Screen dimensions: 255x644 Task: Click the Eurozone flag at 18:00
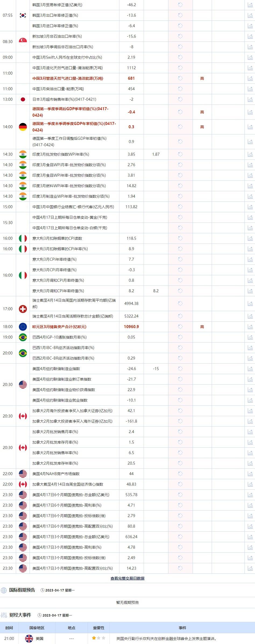tap(23, 327)
